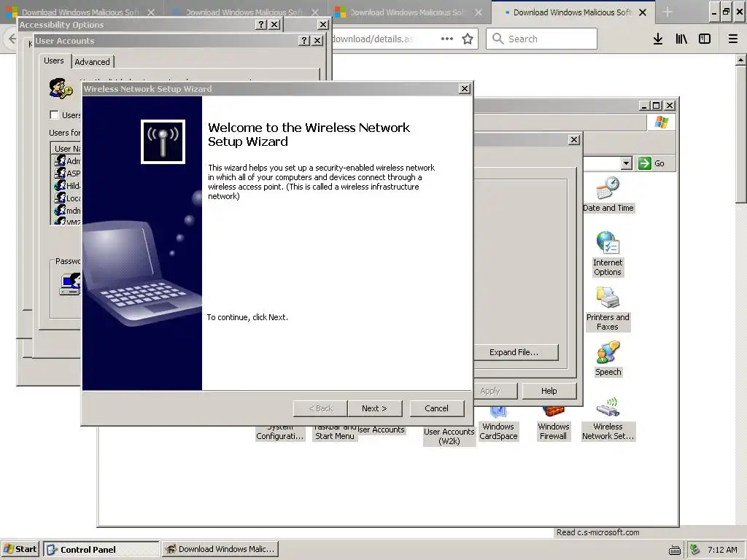747x560 pixels.
Task: Select the Download Windows Malicious taskbar button
Action: pyautogui.click(x=220, y=550)
